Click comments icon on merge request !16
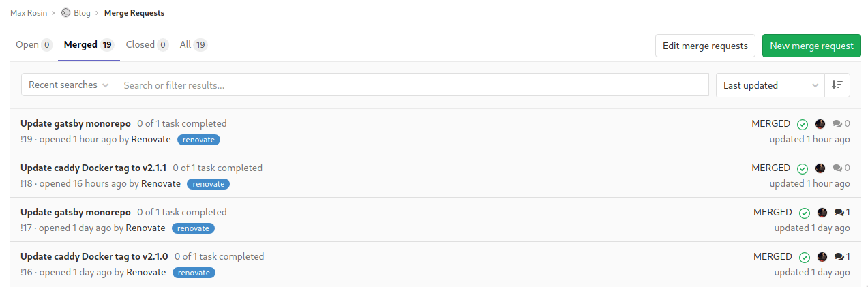 pos(839,257)
